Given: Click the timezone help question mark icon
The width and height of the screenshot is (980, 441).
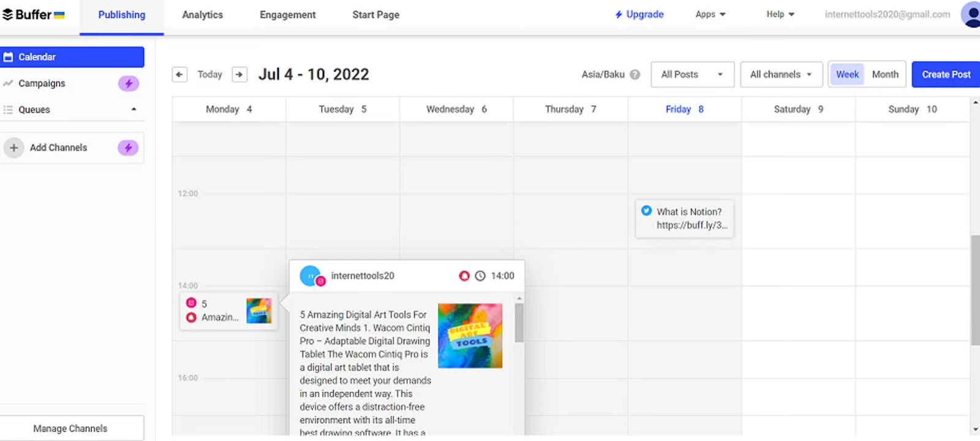Looking at the screenshot, I should [x=635, y=75].
